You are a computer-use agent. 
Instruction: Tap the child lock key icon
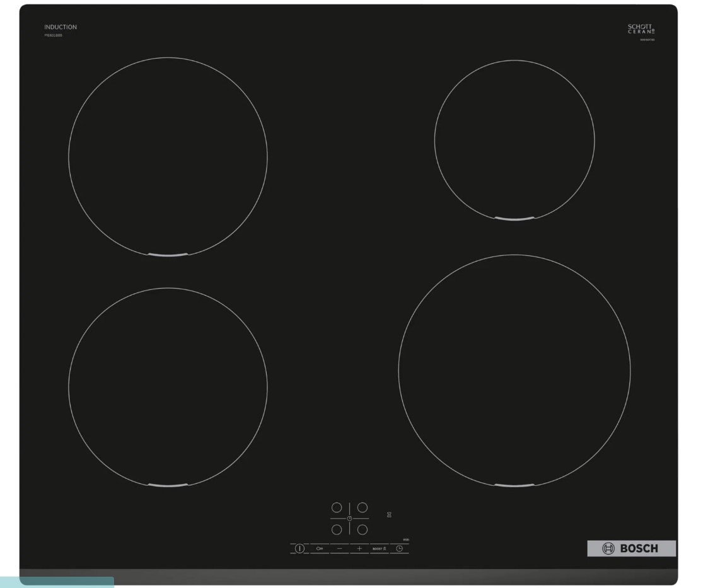click(320, 548)
